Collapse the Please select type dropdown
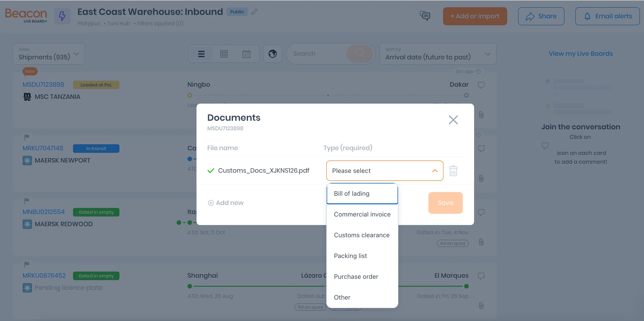The width and height of the screenshot is (644, 321). (x=435, y=171)
